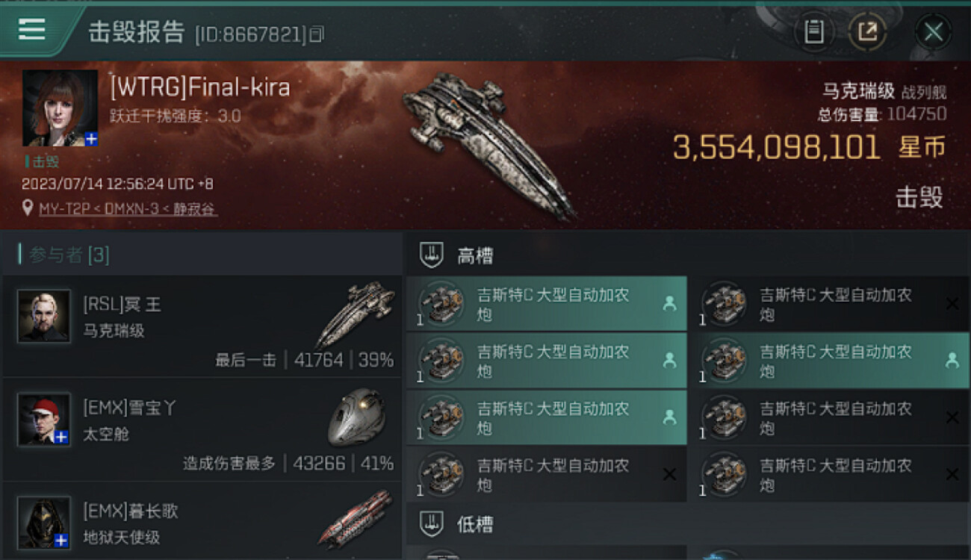This screenshot has width=971, height=560.
Task: Click 冥王's participant portrait
Action: 44,316
